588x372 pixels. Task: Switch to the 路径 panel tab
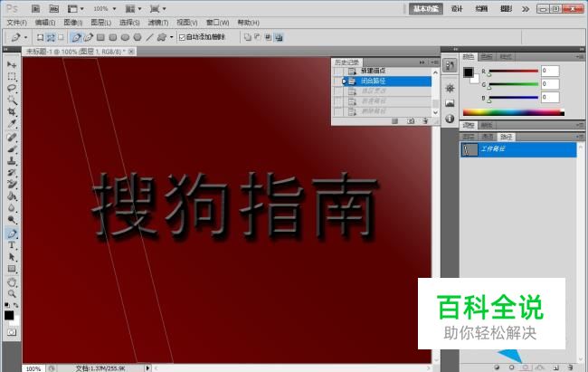pyautogui.click(x=507, y=137)
